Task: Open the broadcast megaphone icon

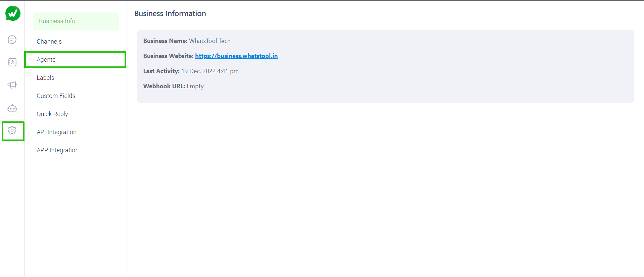Action: 12,85
